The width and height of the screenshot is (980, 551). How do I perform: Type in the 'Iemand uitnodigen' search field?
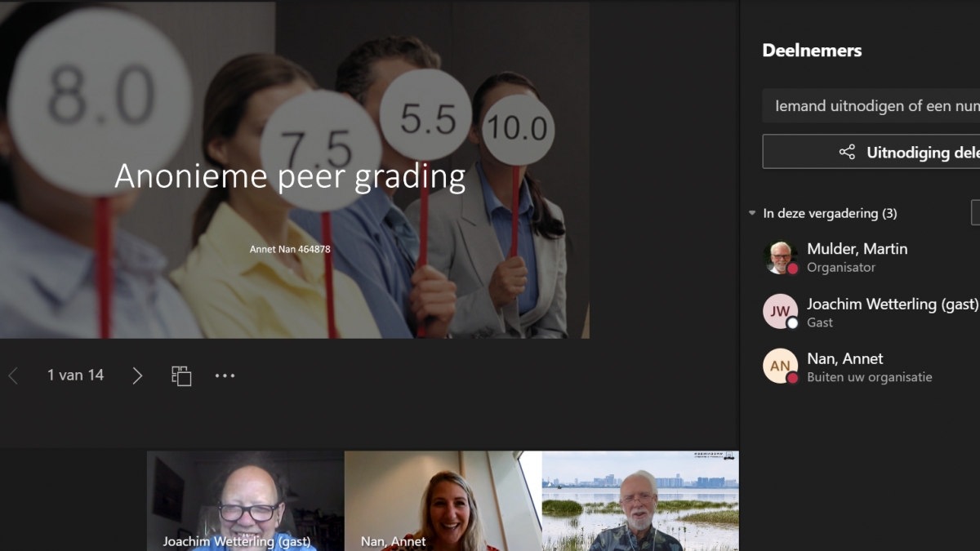click(x=871, y=106)
